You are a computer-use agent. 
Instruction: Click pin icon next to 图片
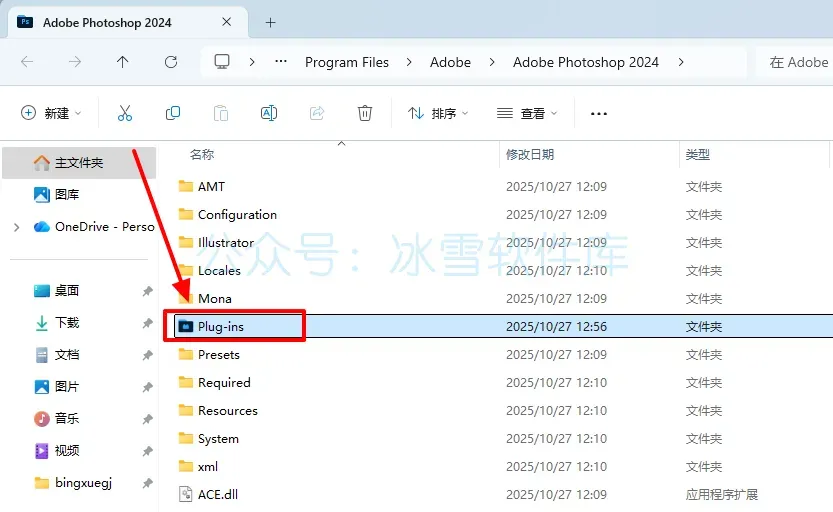click(148, 387)
